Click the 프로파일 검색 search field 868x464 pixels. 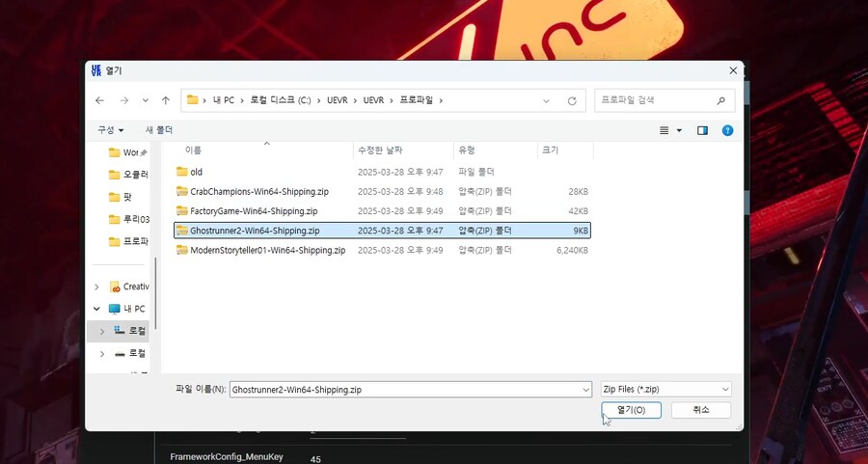click(656, 100)
